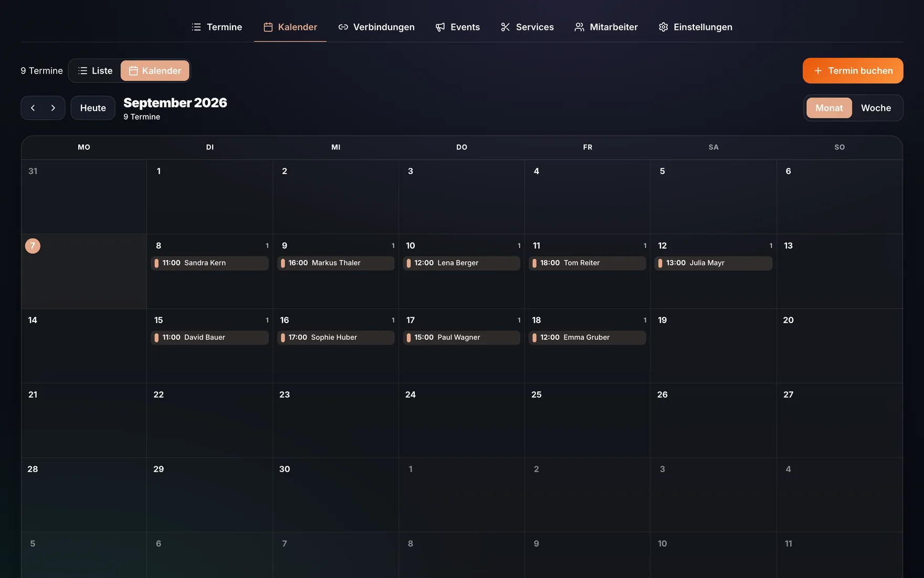Click the people icon beside Mitarbeiter

(580, 27)
